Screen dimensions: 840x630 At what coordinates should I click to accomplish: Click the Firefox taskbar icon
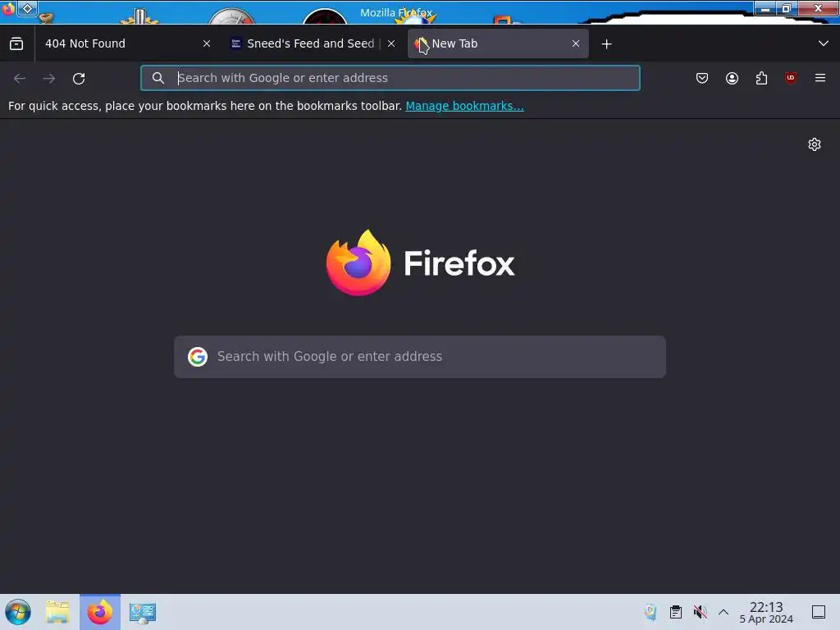(100, 612)
